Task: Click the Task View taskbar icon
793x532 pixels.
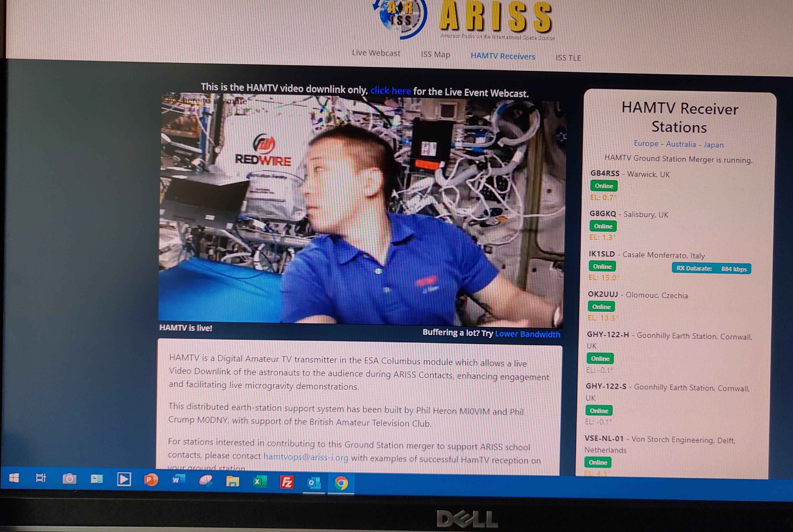Action: coord(41,478)
